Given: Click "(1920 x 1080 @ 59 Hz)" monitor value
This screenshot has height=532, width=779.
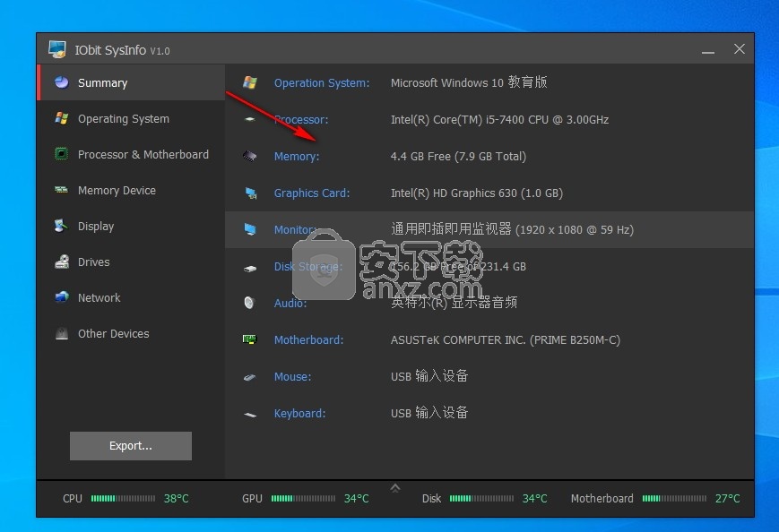Looking at the screenshot, I should click(x=575, y=230).
